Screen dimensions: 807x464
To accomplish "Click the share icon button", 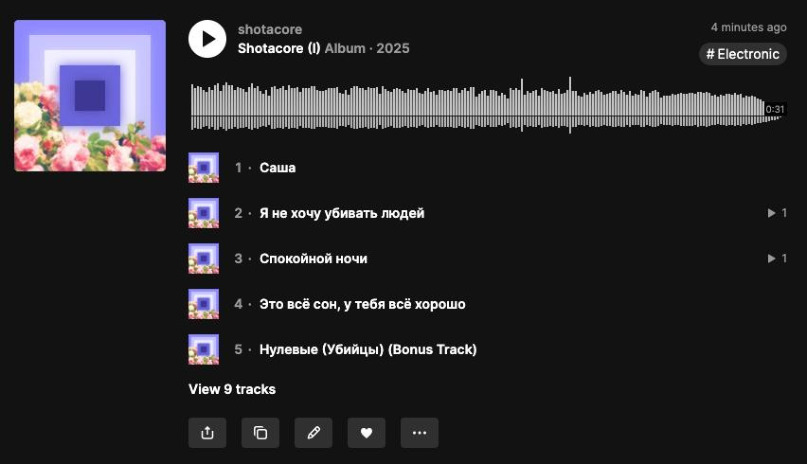I will click(207, 433).
